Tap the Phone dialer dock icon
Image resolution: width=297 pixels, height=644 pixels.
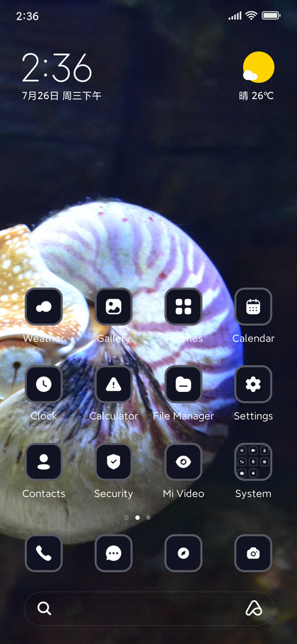tap(43, 553)
